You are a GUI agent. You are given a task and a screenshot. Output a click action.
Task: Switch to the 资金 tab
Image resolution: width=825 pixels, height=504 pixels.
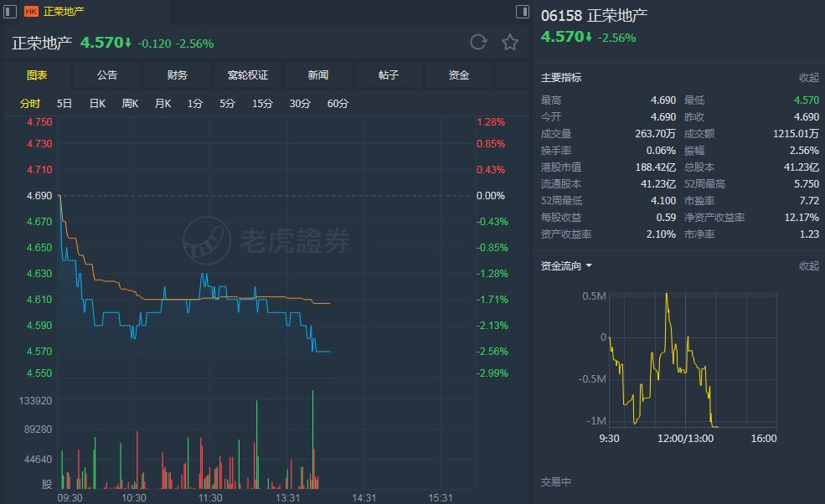[x=458, y=75]
